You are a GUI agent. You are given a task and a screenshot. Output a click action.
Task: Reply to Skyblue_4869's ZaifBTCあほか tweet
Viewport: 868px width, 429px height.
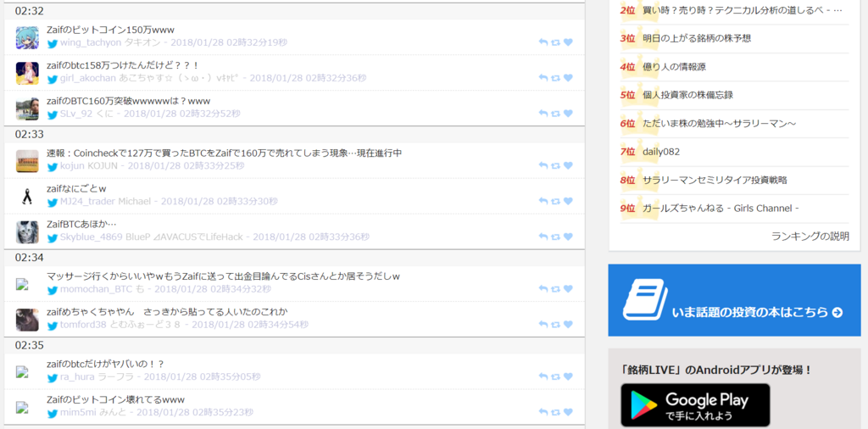[543, 237]
